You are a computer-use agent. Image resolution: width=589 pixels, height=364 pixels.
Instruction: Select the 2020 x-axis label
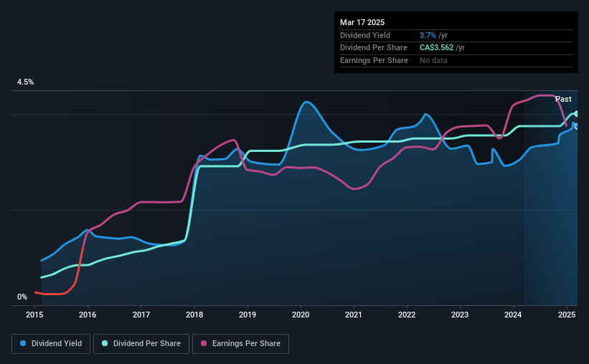tap(301, 315)
